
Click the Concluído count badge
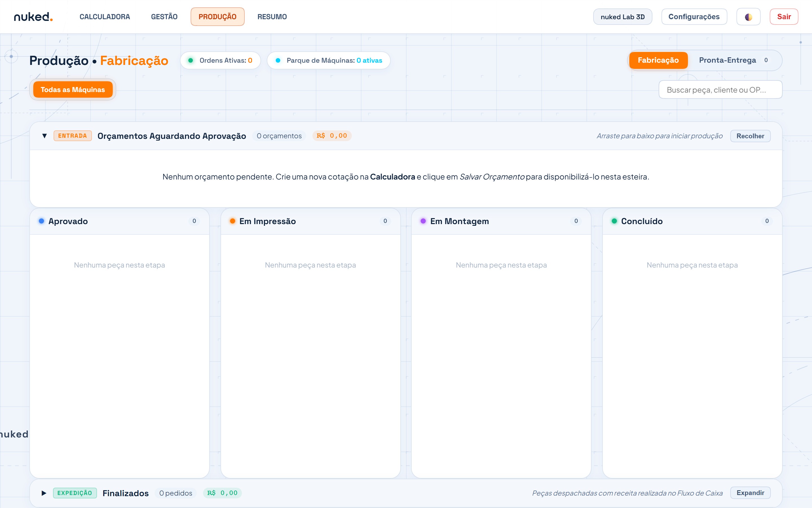pyautogui.click(x=767, y=221)
